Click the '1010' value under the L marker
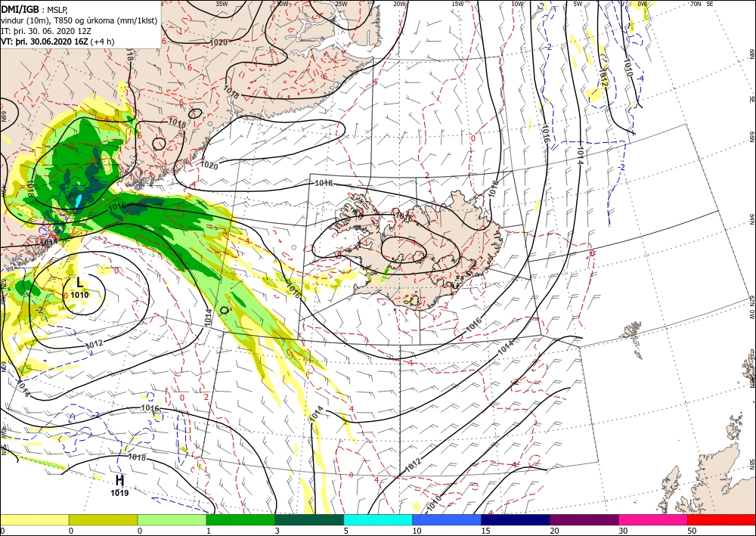Viewport: 756px width, 536px height. tap(79, 295)
